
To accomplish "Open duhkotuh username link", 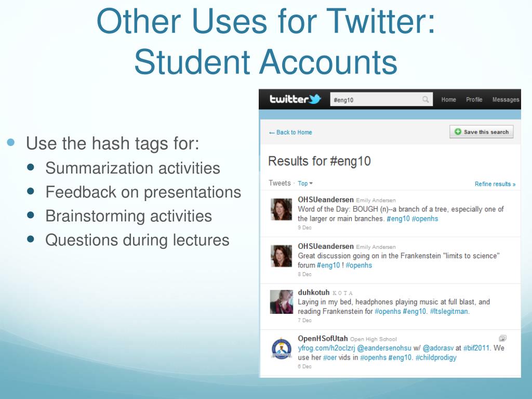I will pos(313,292).
